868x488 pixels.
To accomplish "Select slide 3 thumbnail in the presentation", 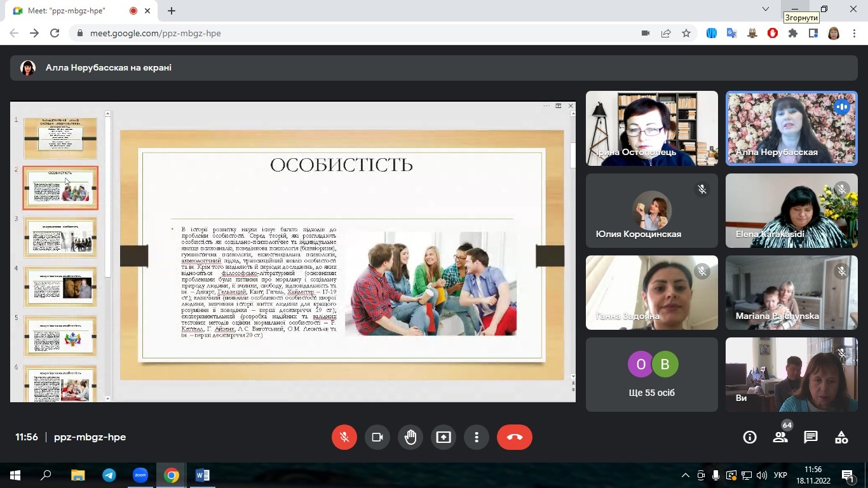I will pyautogui.click(x=60, y=237).
